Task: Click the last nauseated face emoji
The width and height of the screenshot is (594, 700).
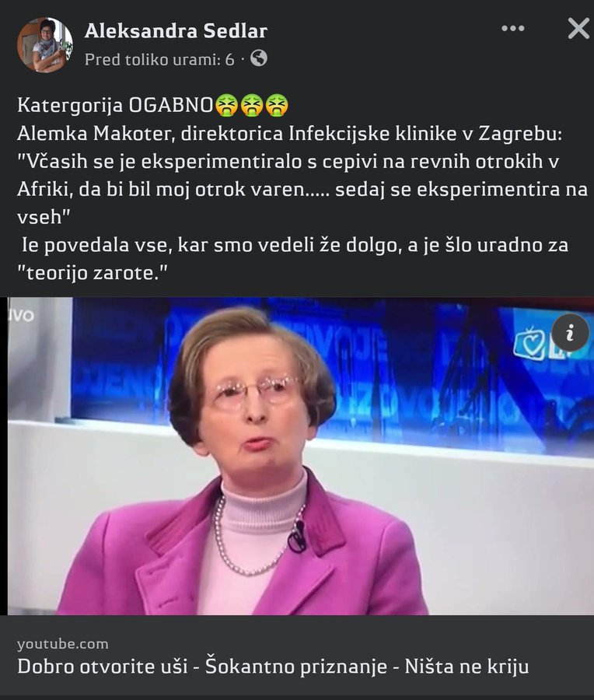Action: (x=277, y=105)
